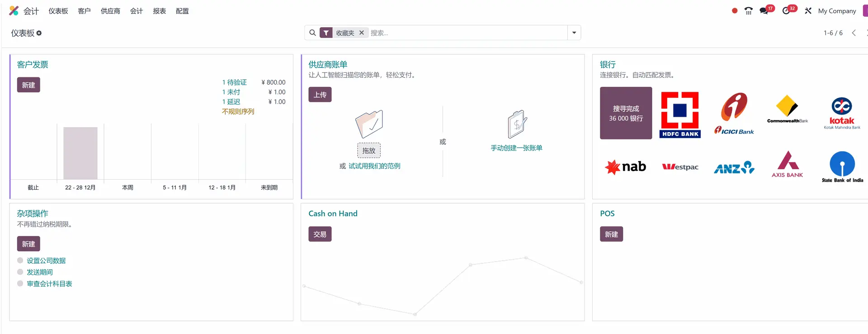Focus the 搜索 search input field
Viewport: 868px width, 334px height.
(468, 33)
